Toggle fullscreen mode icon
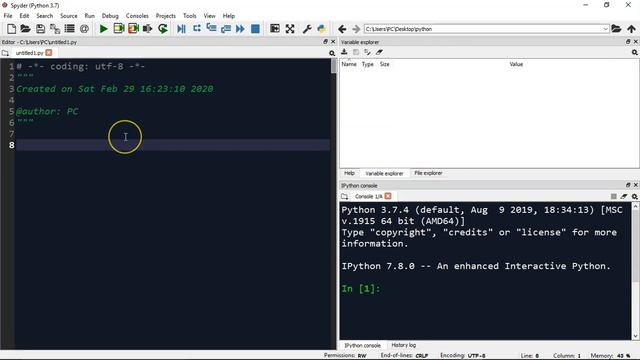 tap(290, 29)
